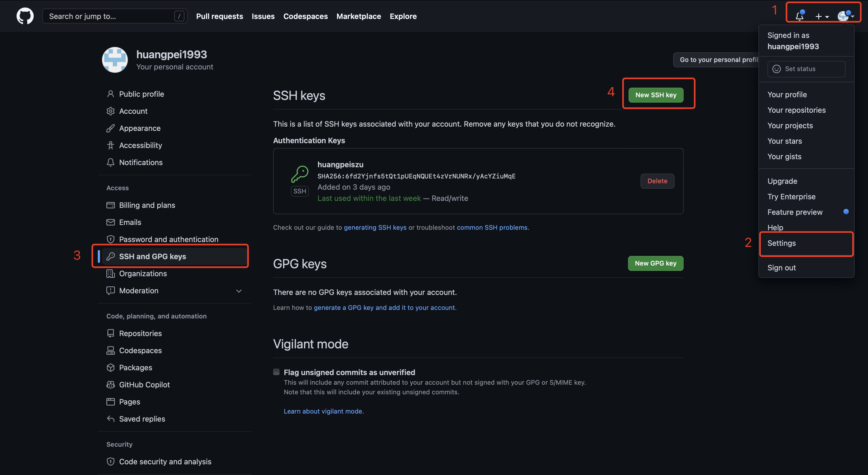Select Settings in the user menu

point(781,243)
